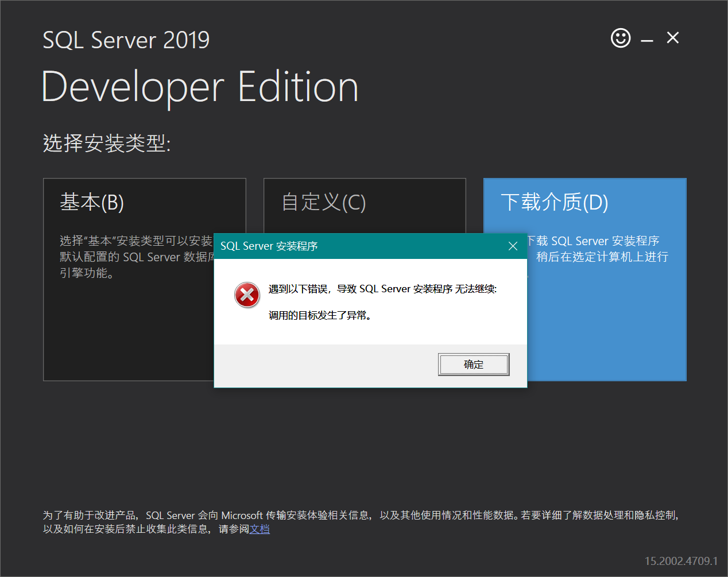Click the error message 调用的目标发生了异常。
Screen dimensions: 728x577
tap(320, 315)
